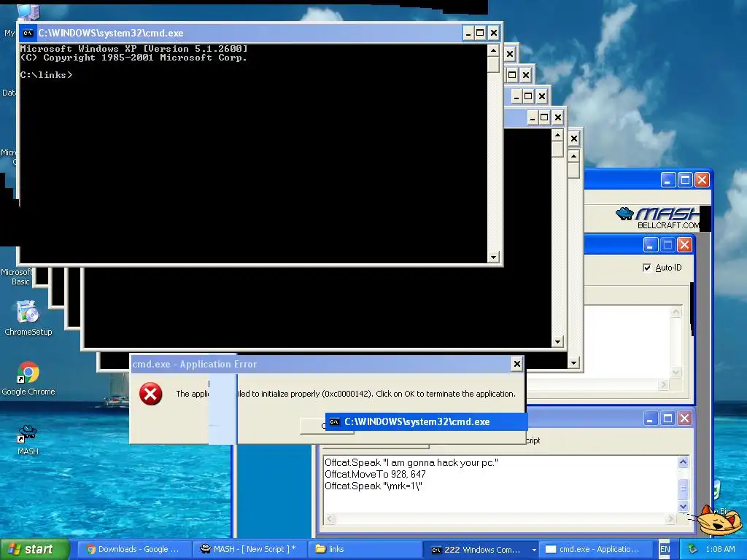
Task: Click the highlighted C:\WINDOWS\system32\cmd.exe title bar near the dialog
Action: pos(426,422)
